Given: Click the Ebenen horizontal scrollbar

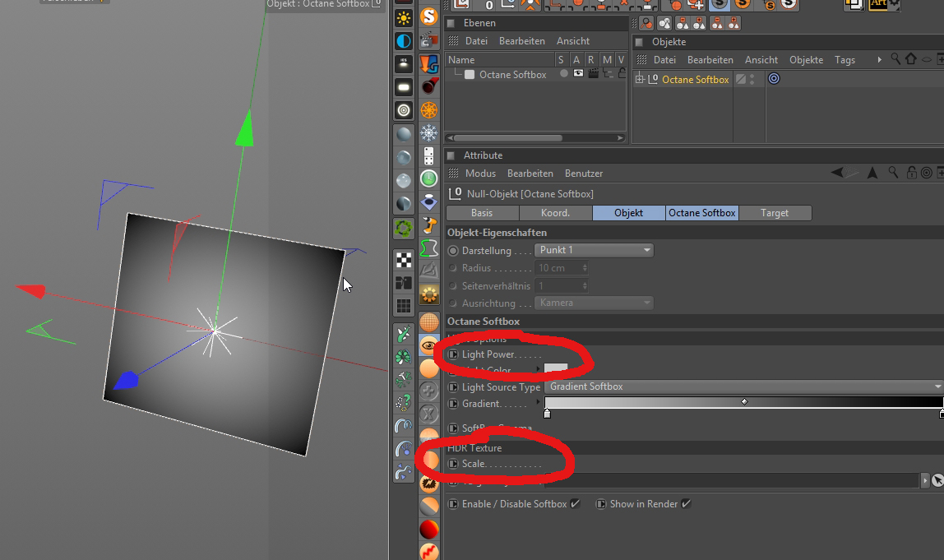Looking at the screenshot, I should pos(509,138).
